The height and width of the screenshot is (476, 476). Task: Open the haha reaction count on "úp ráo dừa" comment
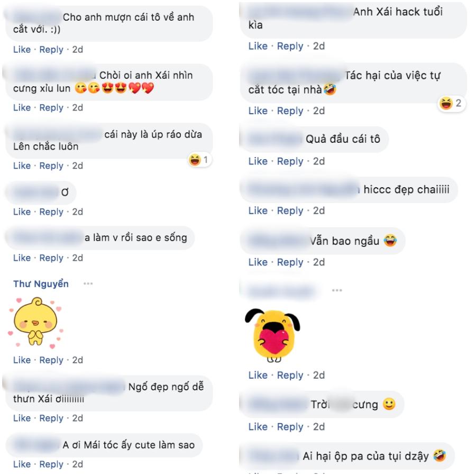click(199, 160)
